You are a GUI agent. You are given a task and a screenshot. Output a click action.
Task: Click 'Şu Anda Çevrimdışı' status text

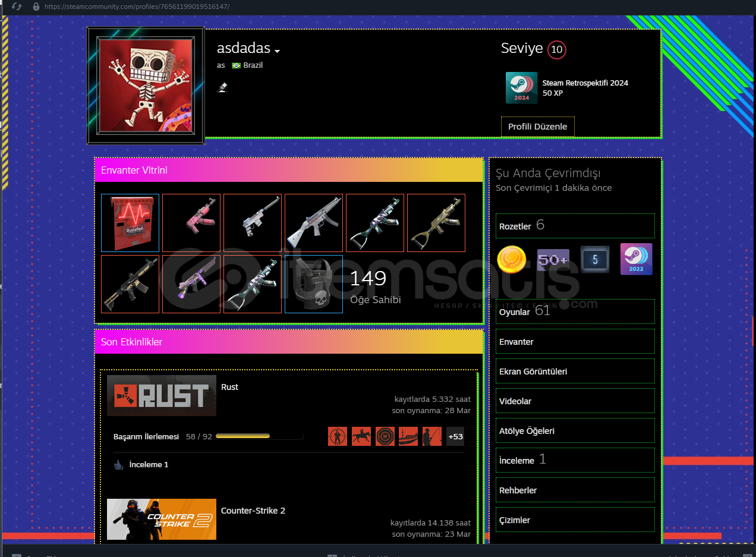(548, 174)
